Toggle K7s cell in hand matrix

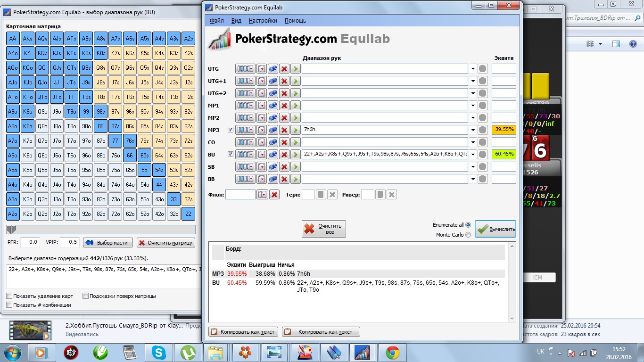116,53
